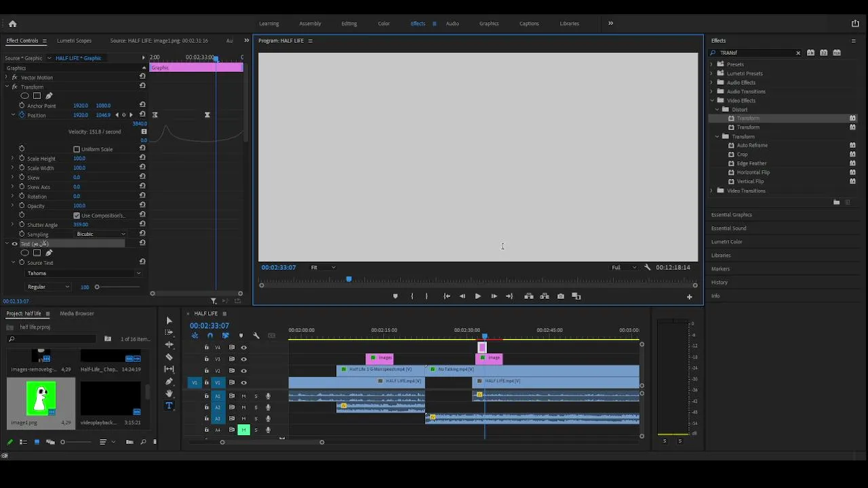Click the Home icon
This screenshot has height=488, width=868.
tap(12, 24)
